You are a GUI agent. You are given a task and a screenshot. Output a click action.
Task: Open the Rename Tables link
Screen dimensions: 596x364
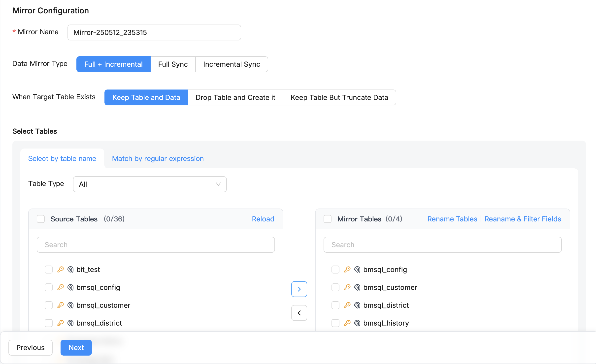[x=452, y=219]
